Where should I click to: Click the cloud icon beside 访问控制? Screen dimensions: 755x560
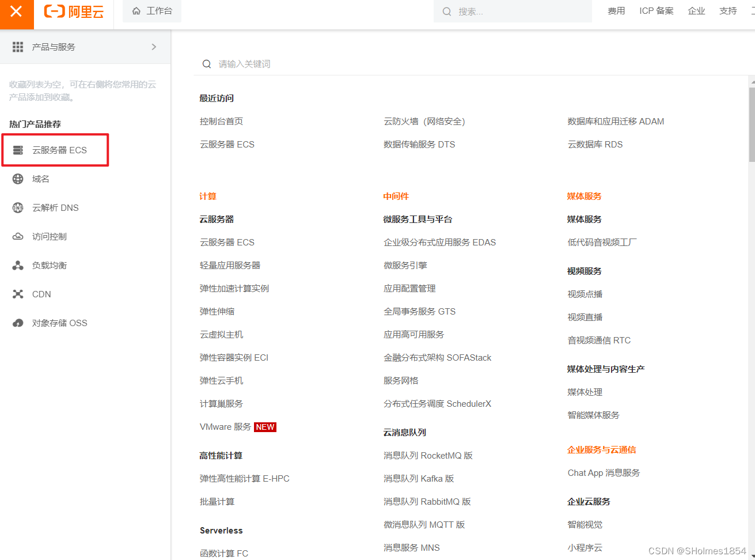click(x=17, y=236)
